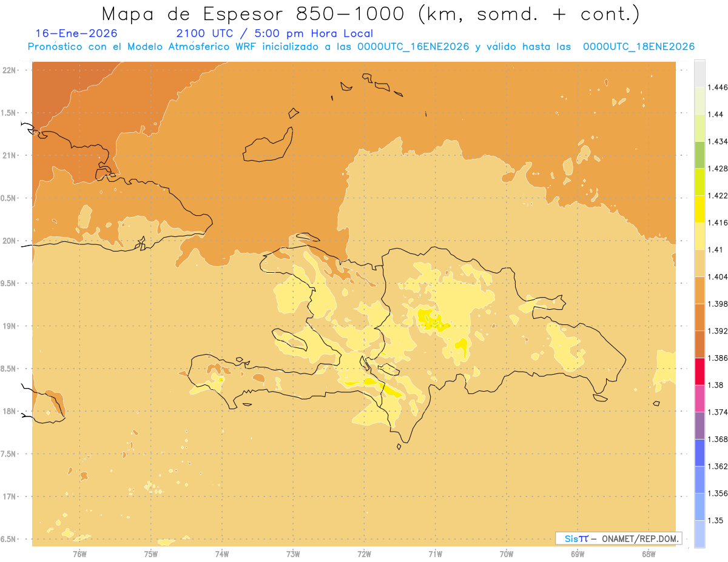Viewport: 728px width, 562px height.
Task: Click the legend value '1.374'
Action: [718, 412]
